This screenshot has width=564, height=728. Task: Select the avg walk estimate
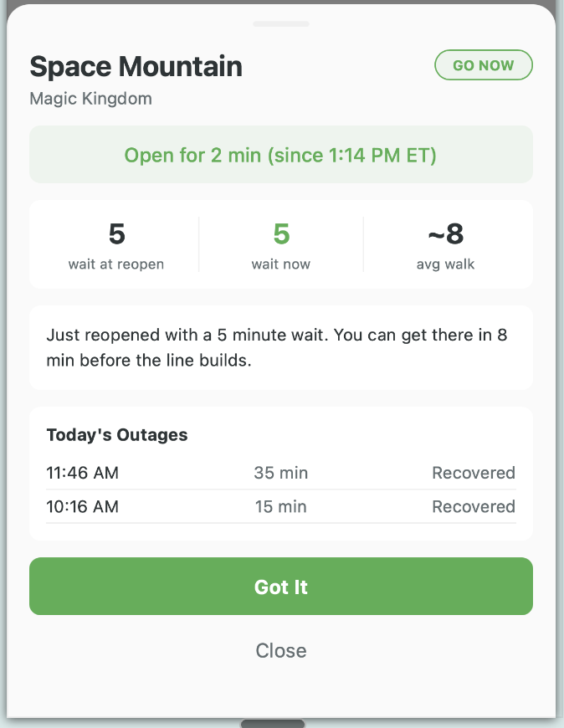click(x=446, y=244)
